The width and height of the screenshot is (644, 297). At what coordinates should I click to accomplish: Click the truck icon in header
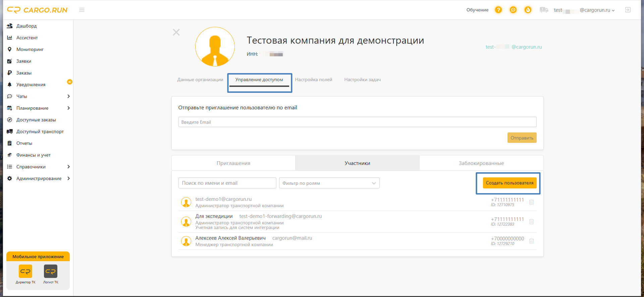point(544,10)
